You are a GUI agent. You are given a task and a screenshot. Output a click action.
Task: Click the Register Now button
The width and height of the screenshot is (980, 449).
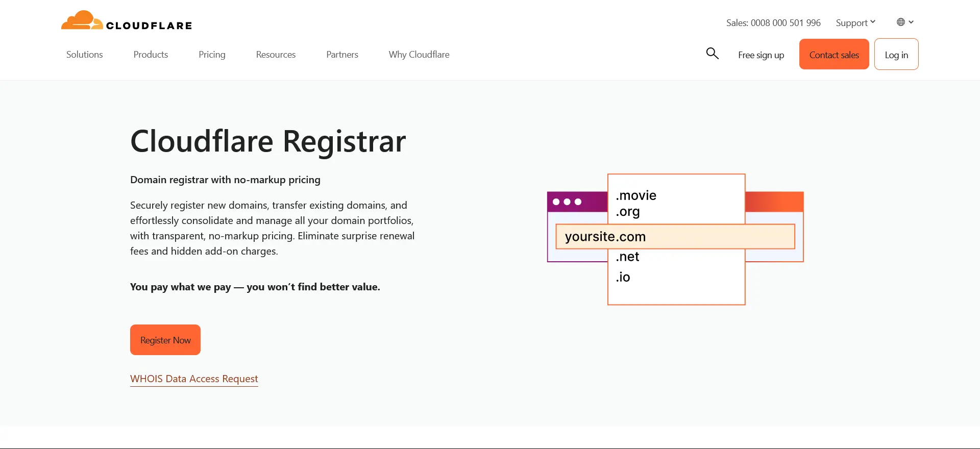(165, 340)
